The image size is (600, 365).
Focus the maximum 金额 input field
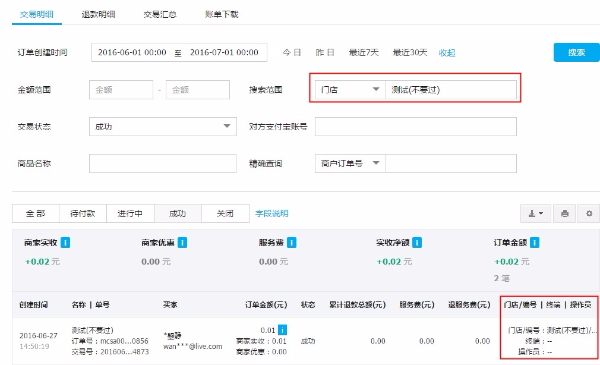[x=198, y=90]
